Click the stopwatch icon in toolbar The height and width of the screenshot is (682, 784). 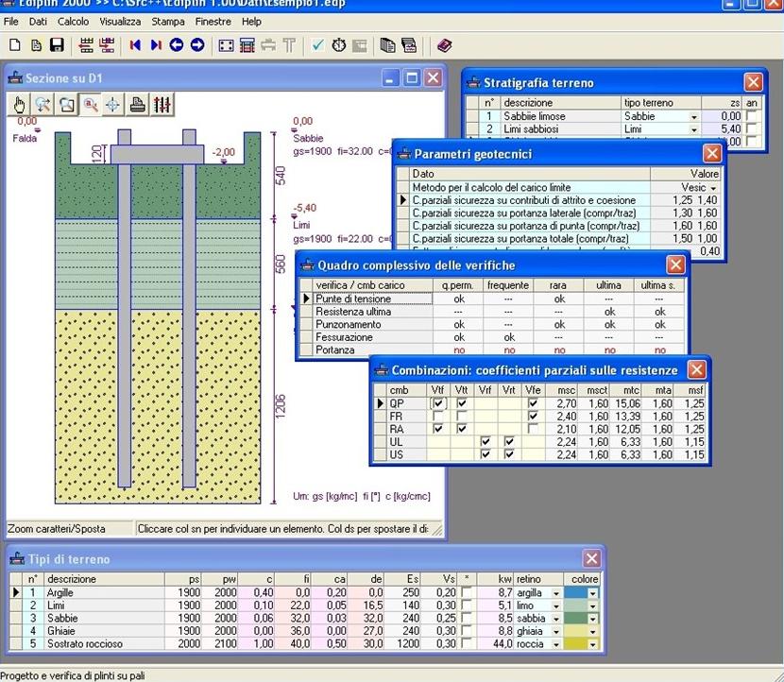[x=338, y=44]
